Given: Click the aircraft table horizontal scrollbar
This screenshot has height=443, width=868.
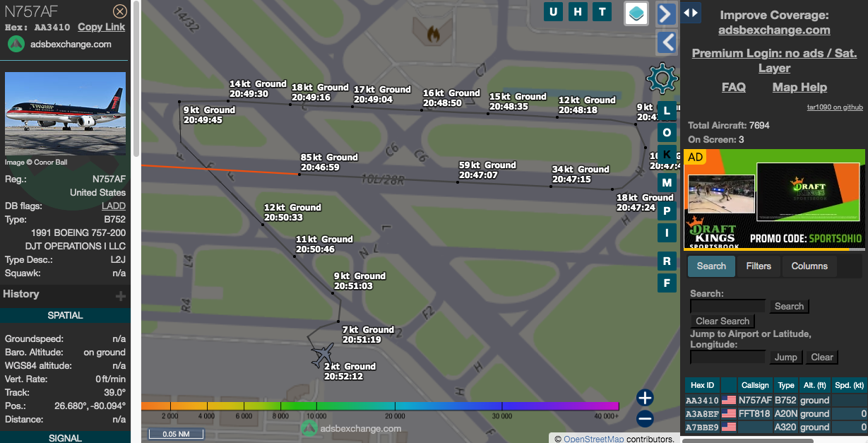Looking at the screenshot, I should (x=747, y=440).
